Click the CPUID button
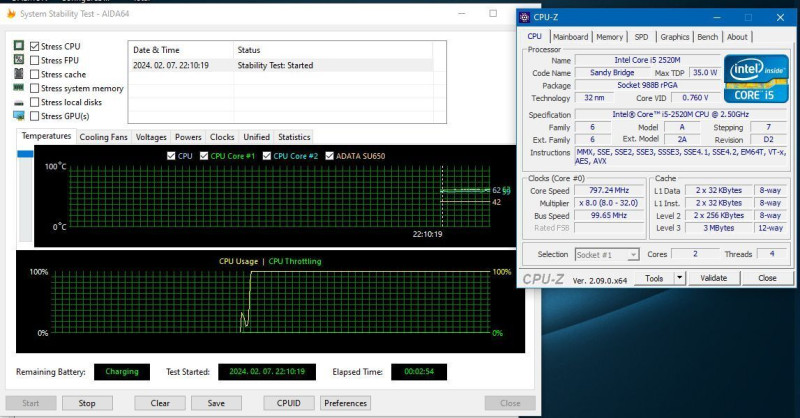 (289, 403)
